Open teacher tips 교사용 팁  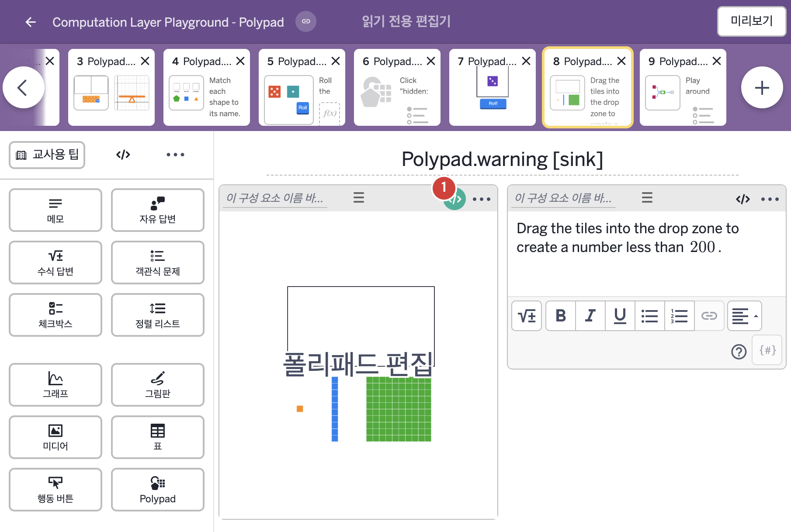point(47,155)
